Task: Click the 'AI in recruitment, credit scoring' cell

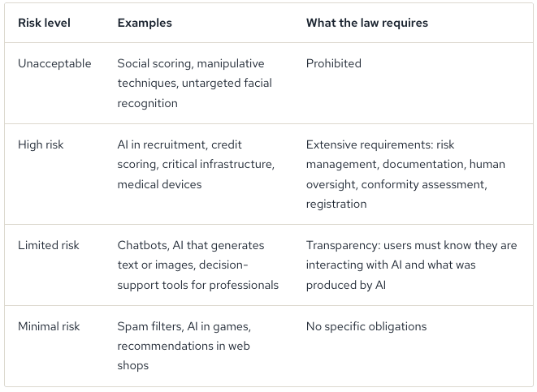Action: click(196, 164)
